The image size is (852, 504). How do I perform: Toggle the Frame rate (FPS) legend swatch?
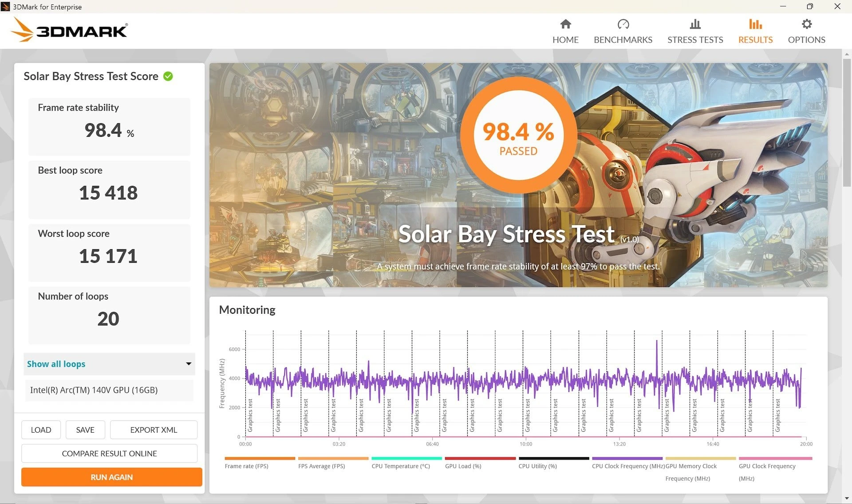click(260, 458)
